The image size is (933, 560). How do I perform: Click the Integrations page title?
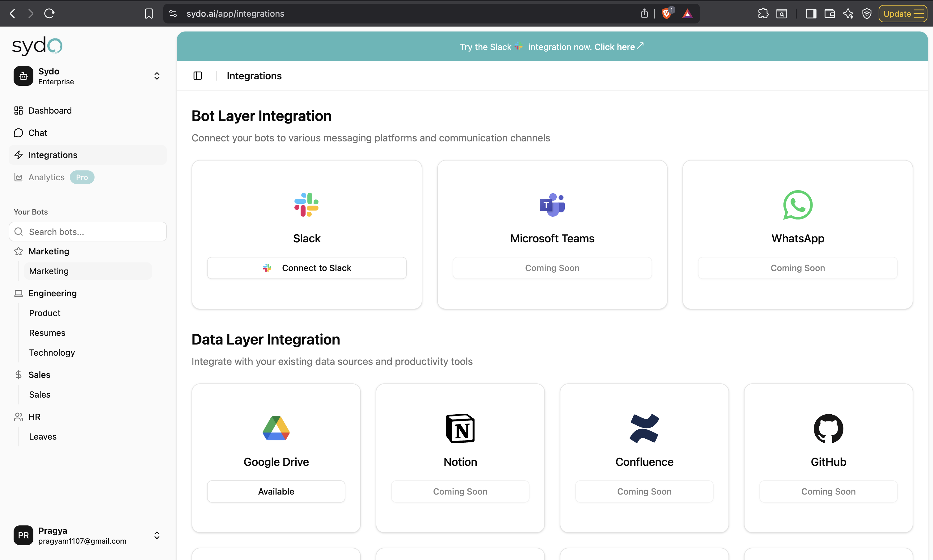point(254,76)
